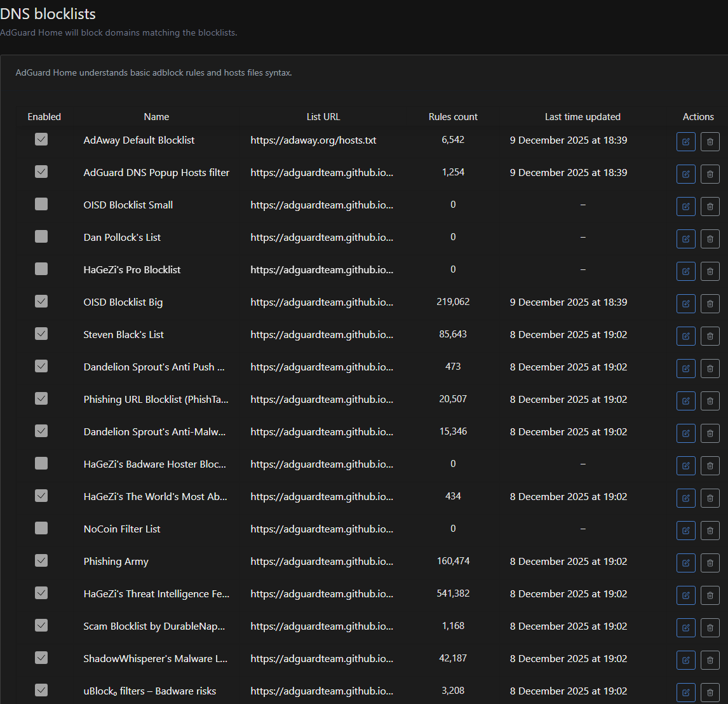Click the Enabled column header
The image size is (728, 704).
44,117
